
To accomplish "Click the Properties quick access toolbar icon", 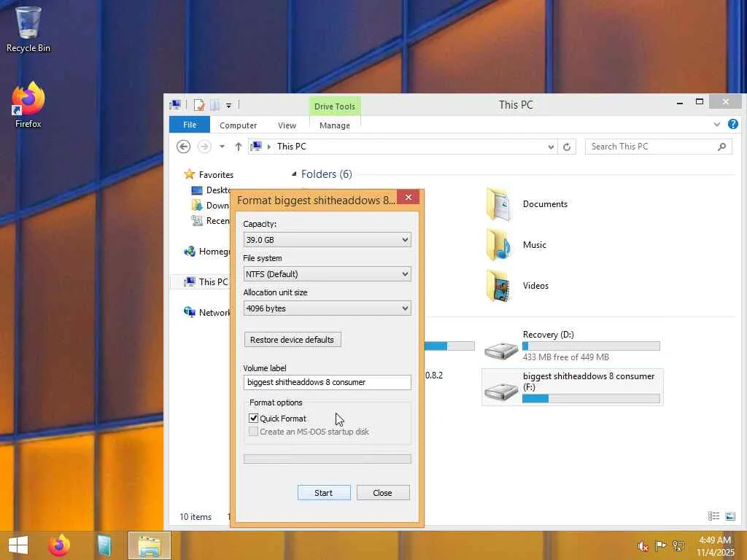I will 199,105.
